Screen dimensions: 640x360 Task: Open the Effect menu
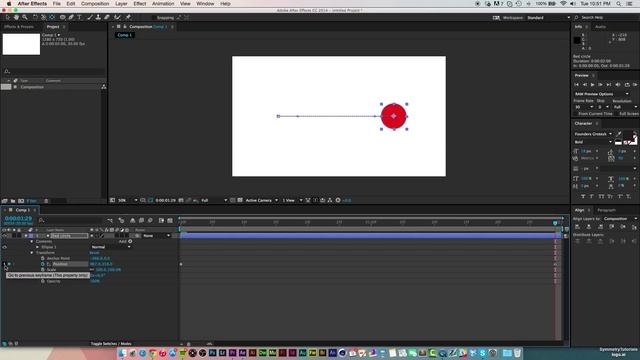coord(140,4)
